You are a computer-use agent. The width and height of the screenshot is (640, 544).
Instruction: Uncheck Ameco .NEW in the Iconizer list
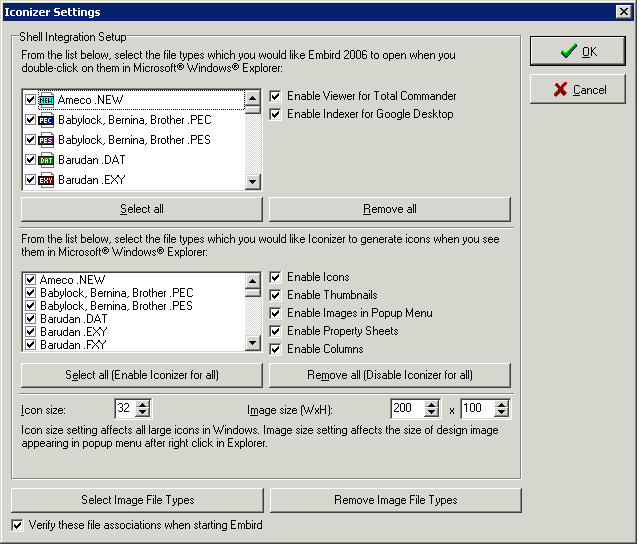(x=30, y=280)
